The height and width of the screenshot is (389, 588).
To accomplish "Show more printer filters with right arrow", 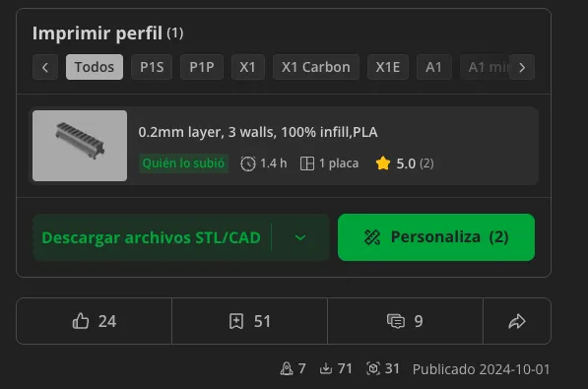I will (x=522, y=68).
